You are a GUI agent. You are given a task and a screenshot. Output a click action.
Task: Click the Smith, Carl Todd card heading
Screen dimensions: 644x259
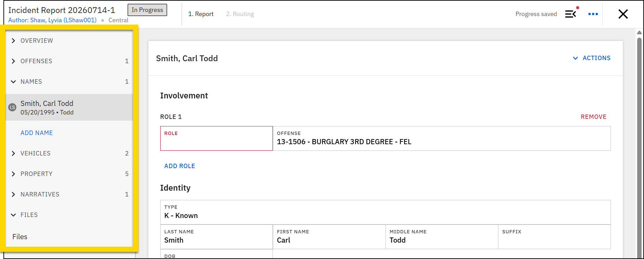pos(187,58)
